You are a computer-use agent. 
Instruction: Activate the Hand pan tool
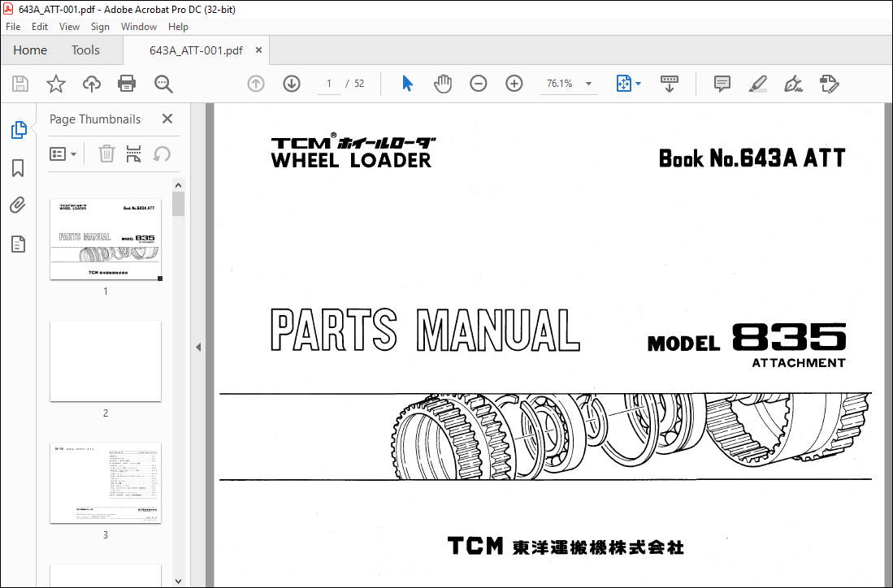(x=443, y=84)
